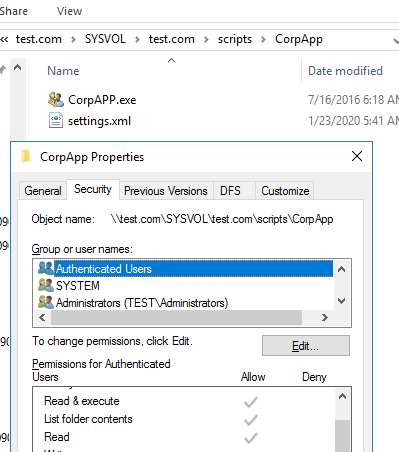Select Administrators (TEST\Administrators) entry

133,303
